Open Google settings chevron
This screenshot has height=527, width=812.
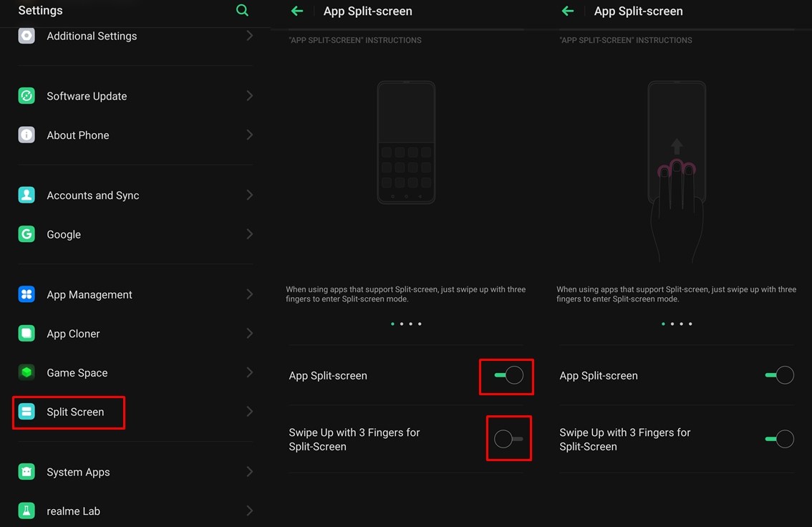click(x=250, y=234)
